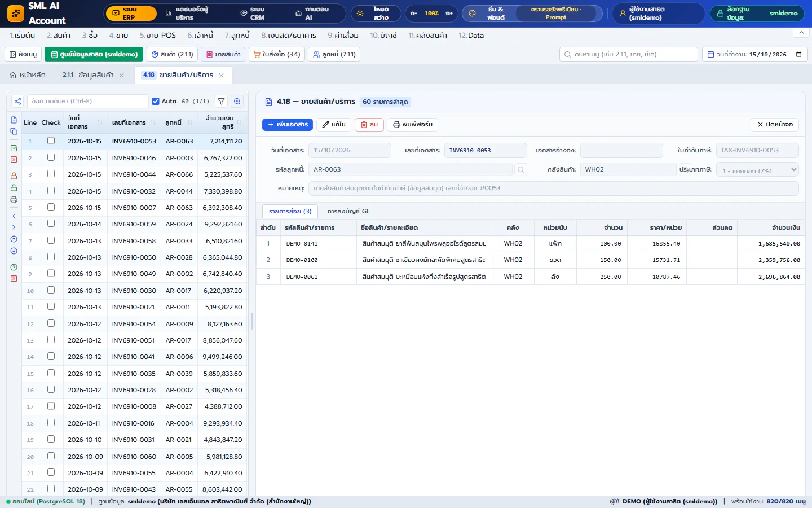Check the box for INV6910-0059 row
The width and height of the screenshot is (812, 508).
click(51, 224)
